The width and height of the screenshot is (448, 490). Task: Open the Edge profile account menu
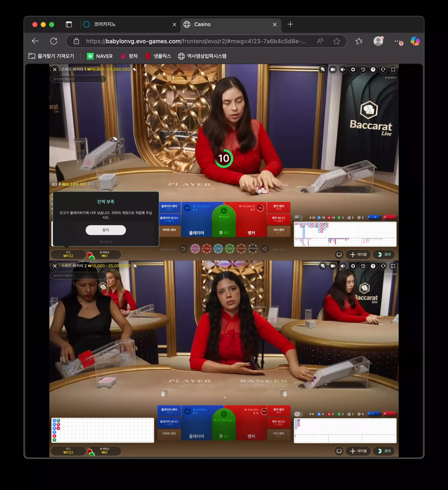point(378,41)
